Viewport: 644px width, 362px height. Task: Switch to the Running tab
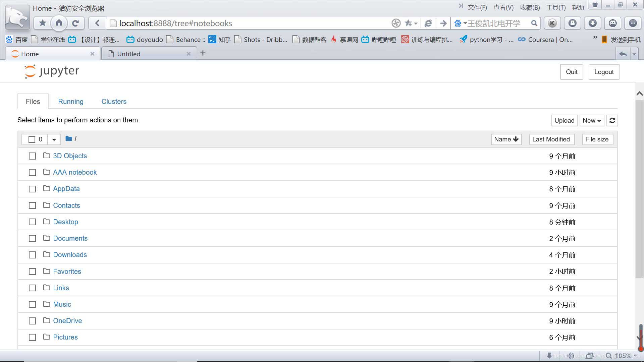click(x=71, y=102)
